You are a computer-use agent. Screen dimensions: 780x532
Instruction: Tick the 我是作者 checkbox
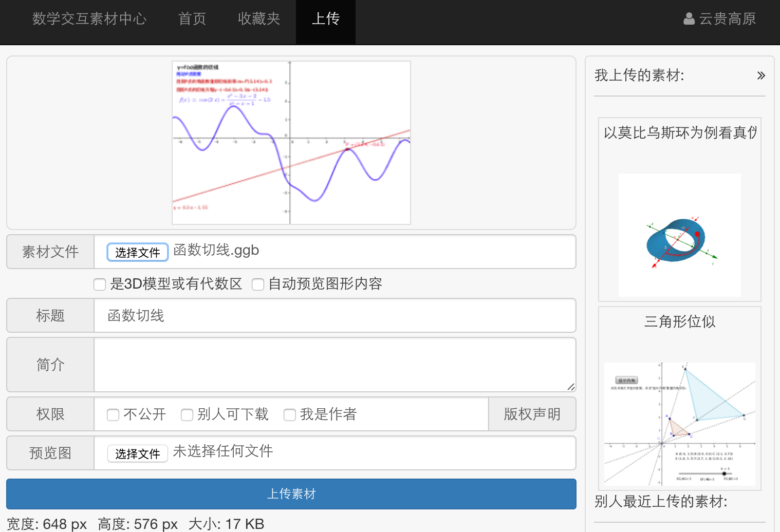290,415
